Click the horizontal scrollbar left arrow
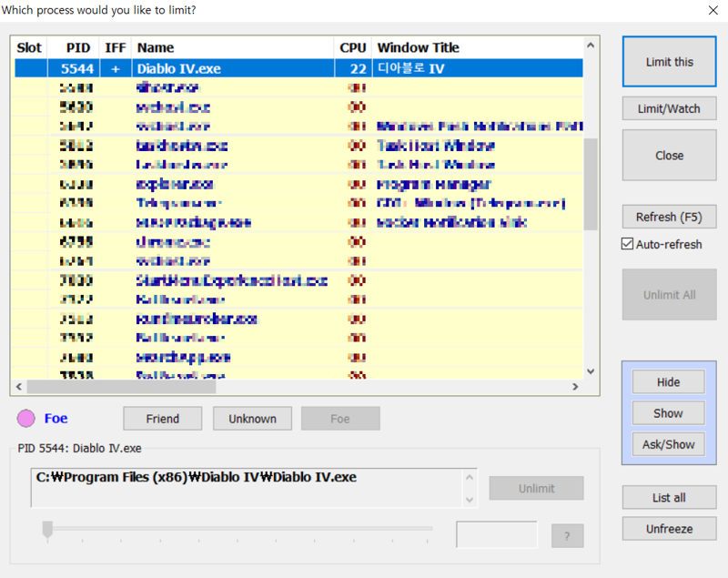 19,387
